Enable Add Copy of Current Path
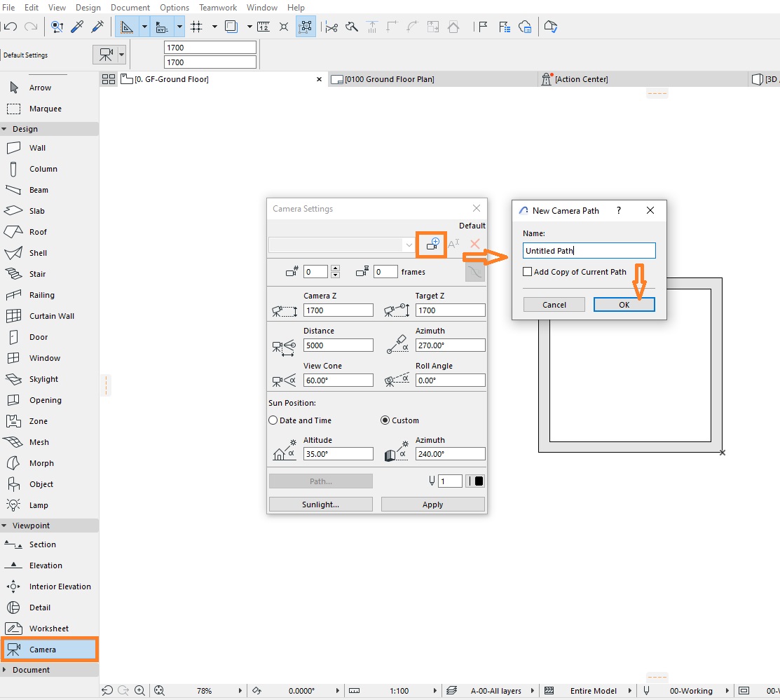Viewport: 780px width, 700px height. (x=528, y=272)
